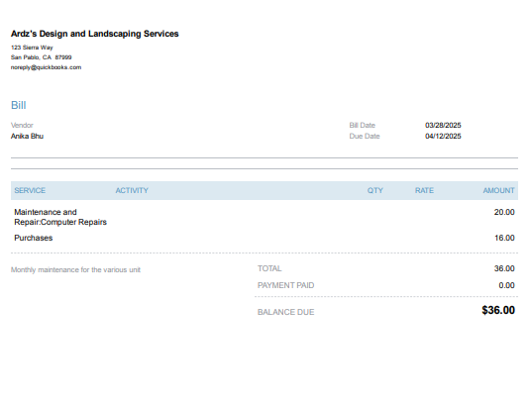
Task: Click the BALANCE DUE label
Action: click(285, 312)
